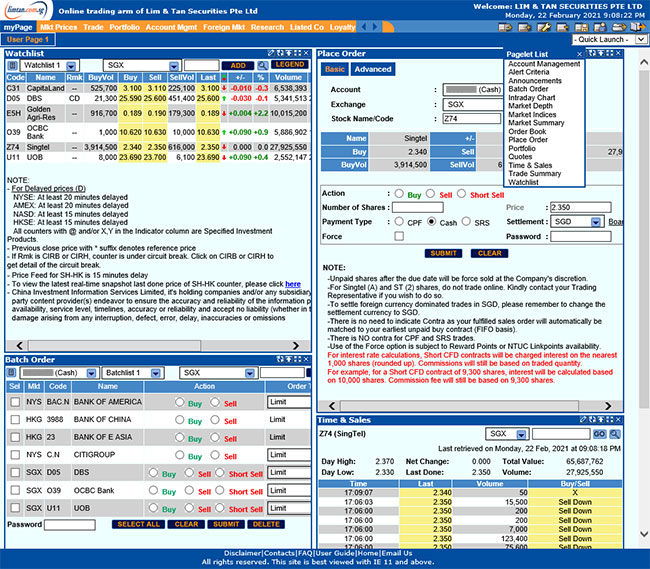Open the Mkt Prices menu
Screen dimensions: 650x569
coord(58,27)
